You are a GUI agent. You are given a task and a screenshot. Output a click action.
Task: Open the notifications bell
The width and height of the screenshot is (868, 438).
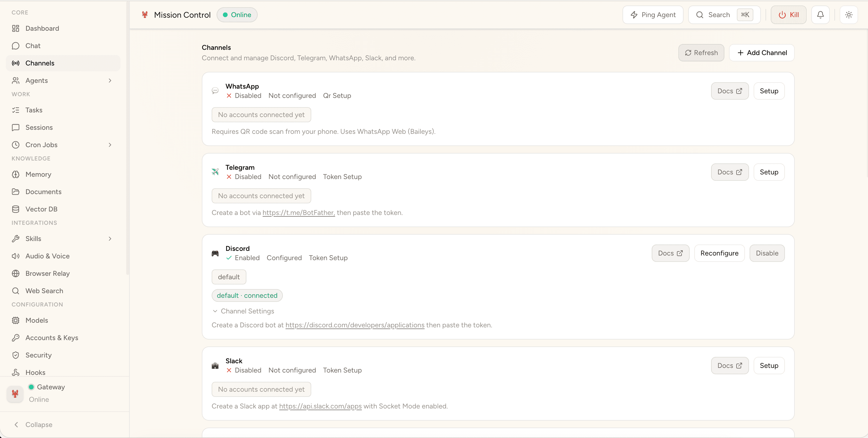[821, 14]
